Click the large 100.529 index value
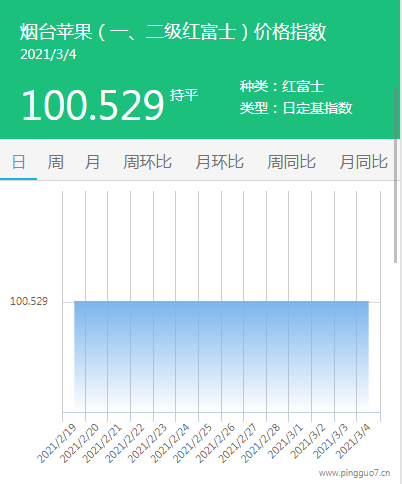402x484 pixels. coord(93,105)
